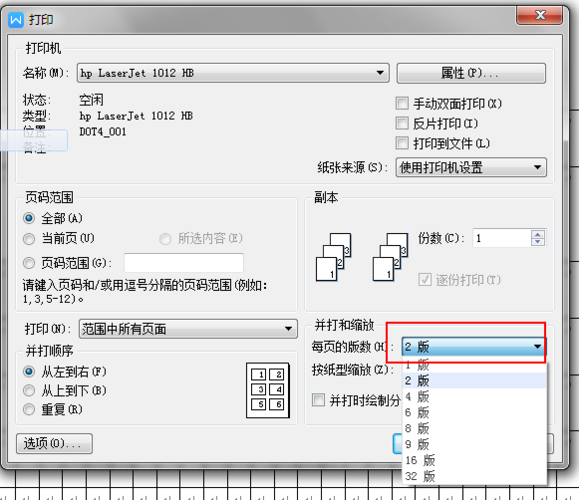Click the WPS Writer icon in title bar
The width and height of the screenshot is (579, 500).
[x=16, y=19]
